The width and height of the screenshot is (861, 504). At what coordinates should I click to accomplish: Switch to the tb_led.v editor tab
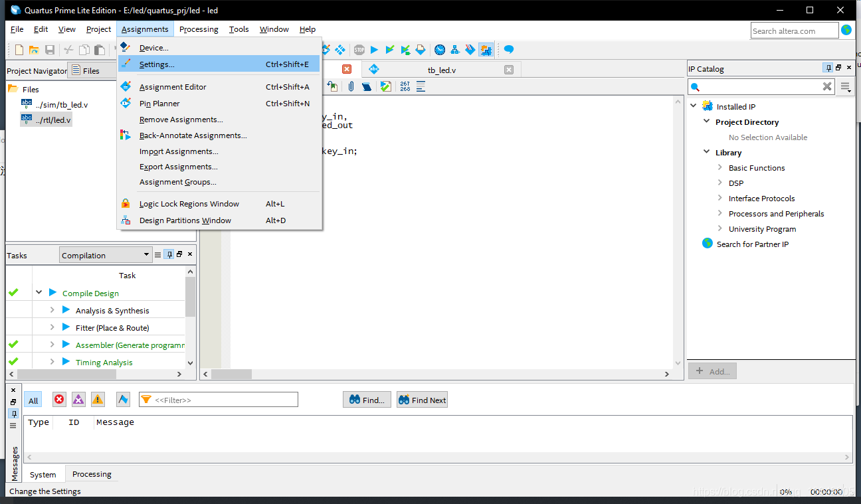click(440, 70)
